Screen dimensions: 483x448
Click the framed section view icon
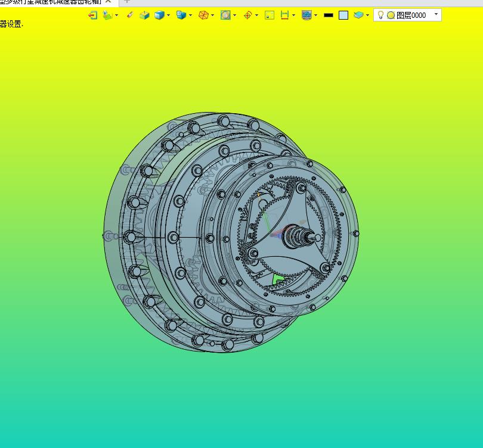coord(225,15)
